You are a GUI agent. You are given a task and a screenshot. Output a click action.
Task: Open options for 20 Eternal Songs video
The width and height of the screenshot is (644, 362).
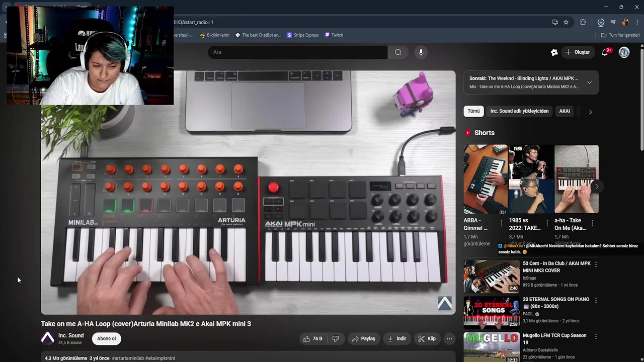point(596,300)
